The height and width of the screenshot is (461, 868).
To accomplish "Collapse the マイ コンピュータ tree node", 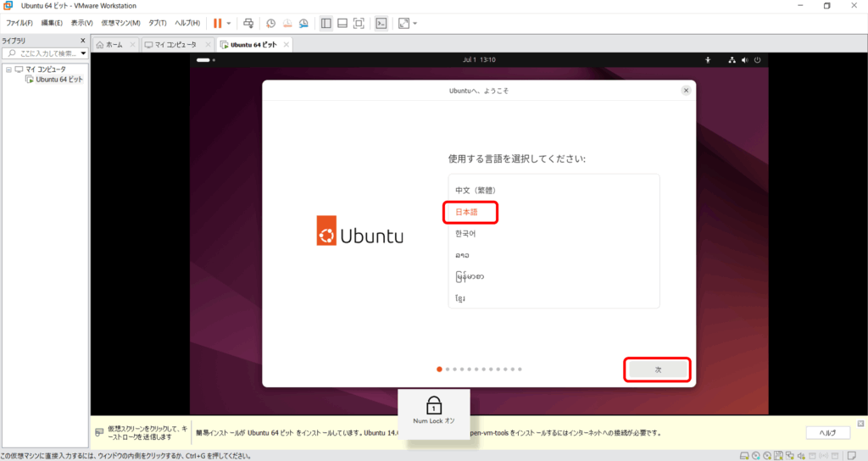I will tap(8, 69).
